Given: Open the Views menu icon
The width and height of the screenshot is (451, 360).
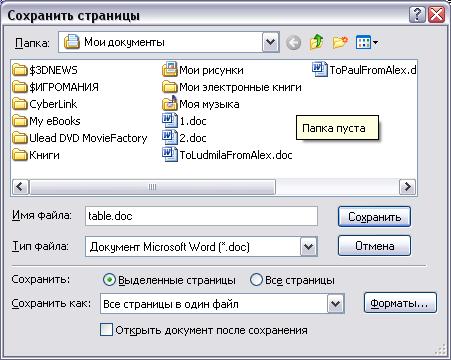Looking at the screenshot, I should [363, 42].
